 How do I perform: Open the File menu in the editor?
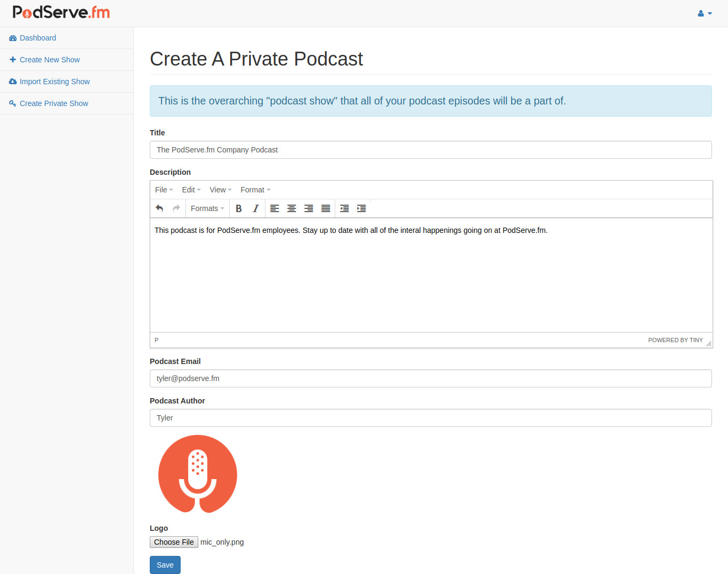pos(164,190)
